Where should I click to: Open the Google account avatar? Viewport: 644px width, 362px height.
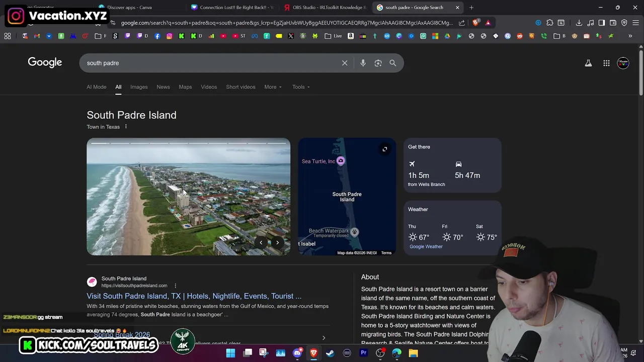pos(623,63)
